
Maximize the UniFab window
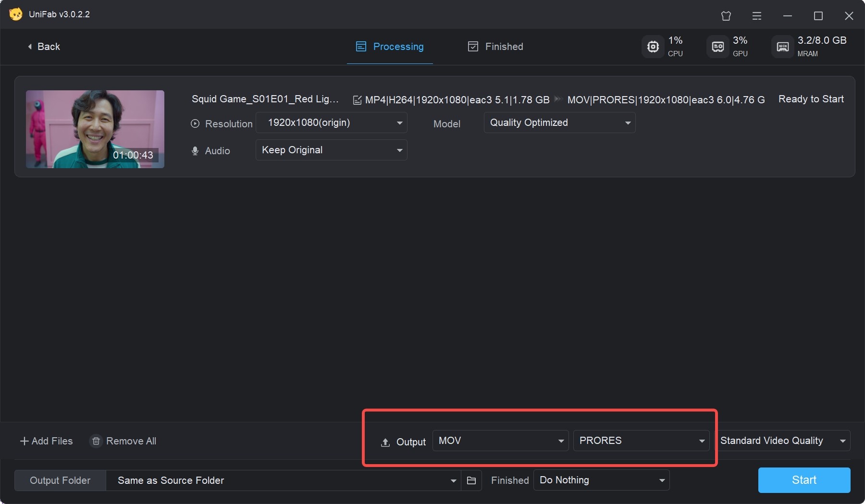point(818,16)
